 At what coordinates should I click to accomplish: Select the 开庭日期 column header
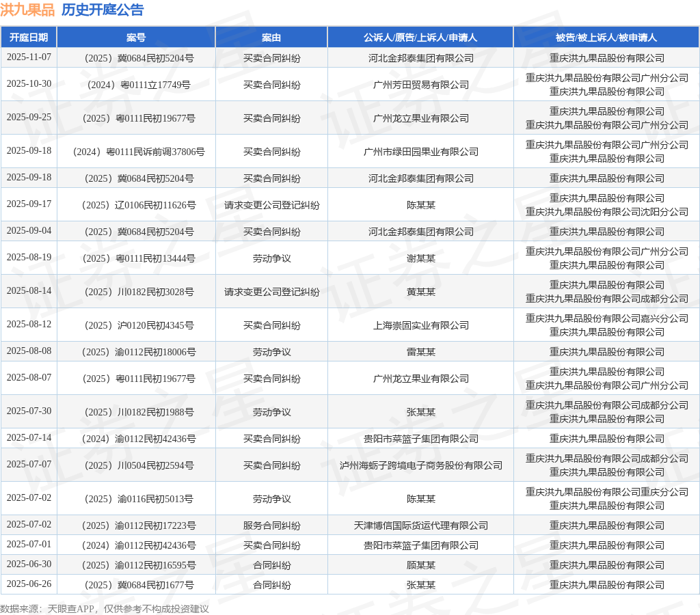coord(29,38)
